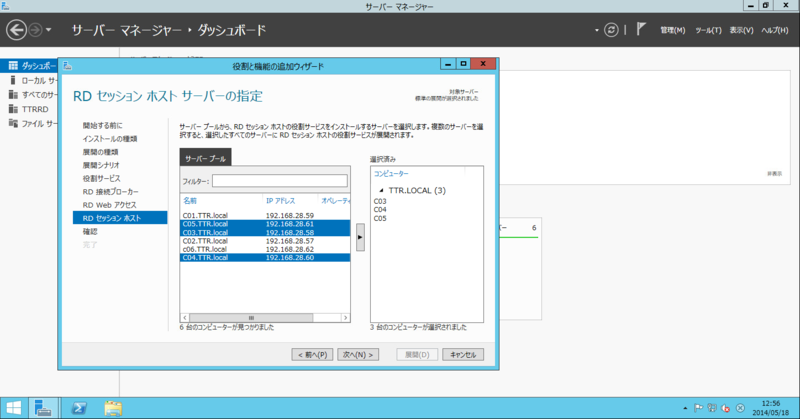Click the scroll right arrow of the server list
The width and height of the screenshot is (800, 419).
click(x=345, y=317)
